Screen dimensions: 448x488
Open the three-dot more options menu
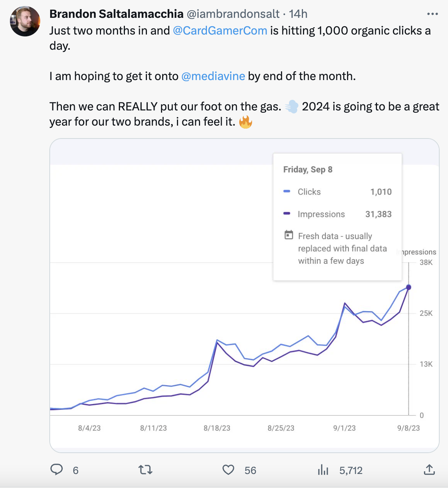(432, 14)
